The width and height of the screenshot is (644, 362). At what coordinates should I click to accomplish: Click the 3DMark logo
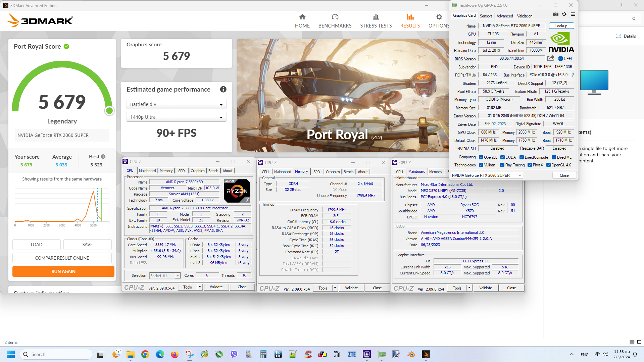[40, 20]
